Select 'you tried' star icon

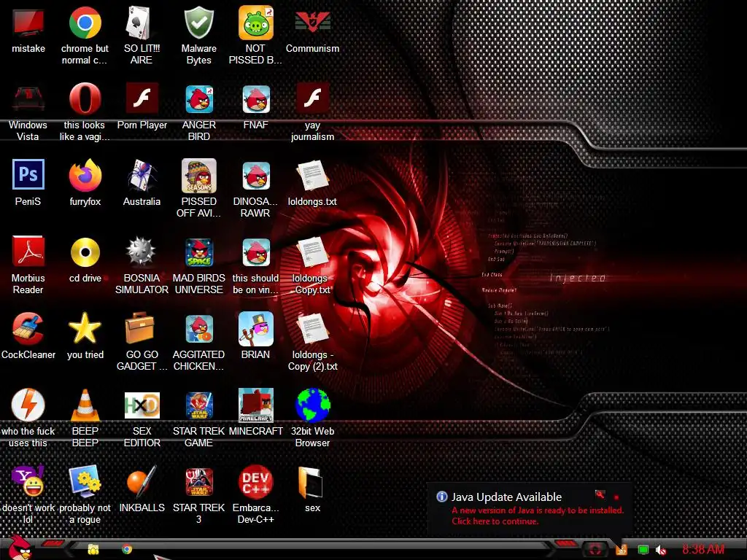85,329
